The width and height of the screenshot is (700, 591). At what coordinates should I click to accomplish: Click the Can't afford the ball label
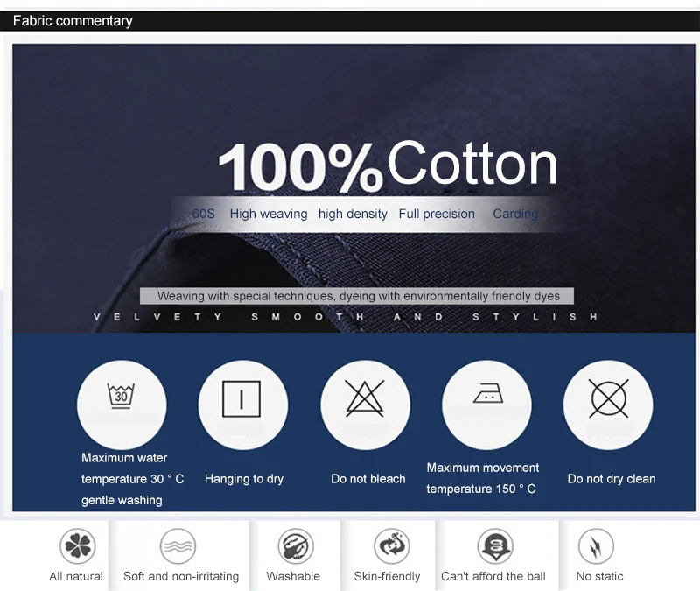click(x=493, y=576)
